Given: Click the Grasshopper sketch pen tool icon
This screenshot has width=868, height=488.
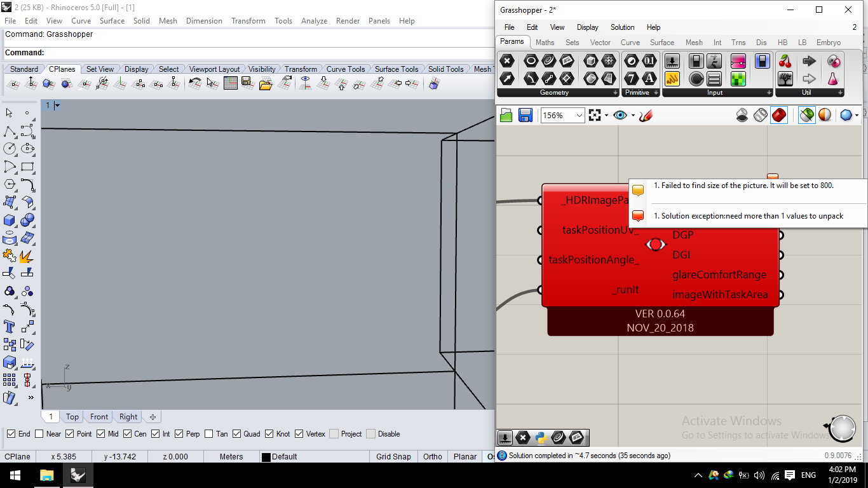Looking at the screenshot, I should pos(646,115).
